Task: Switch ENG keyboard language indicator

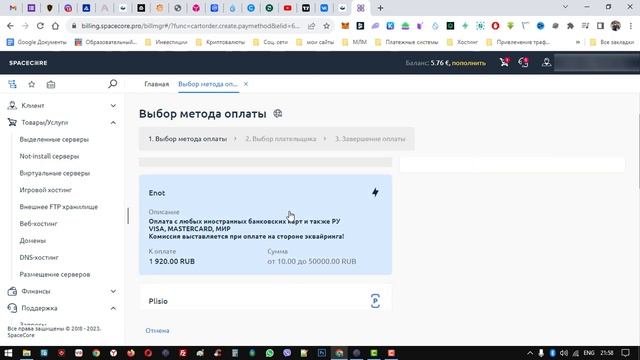Action: point(589,353)
